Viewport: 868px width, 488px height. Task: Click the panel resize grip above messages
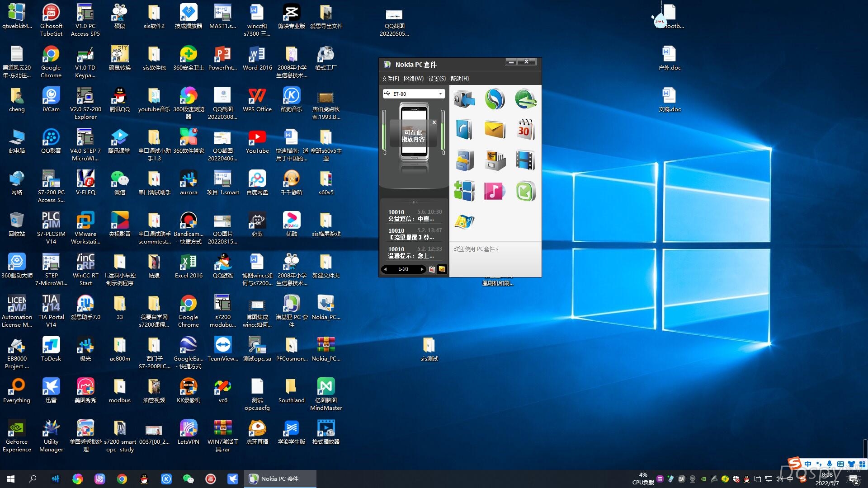[x=414, y=202]
